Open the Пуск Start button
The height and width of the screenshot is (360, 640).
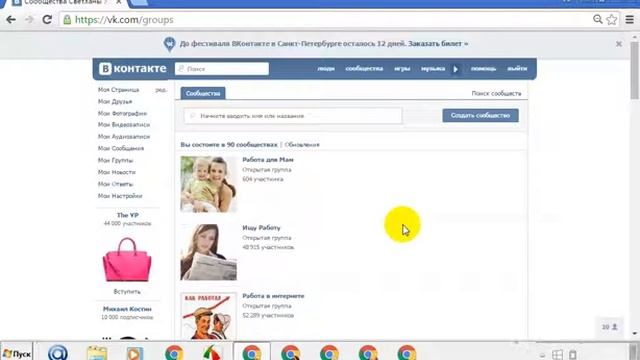16,353
